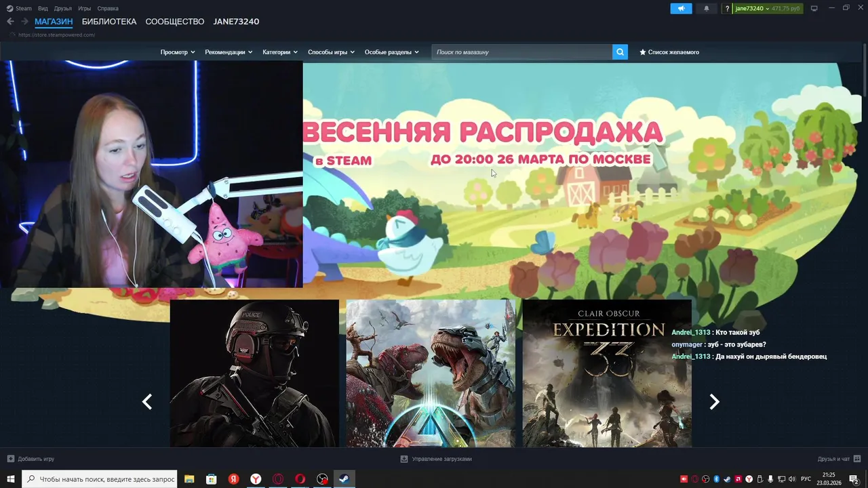
Task: Open the jane73240 account dropdown
Action: click(768, 8)
